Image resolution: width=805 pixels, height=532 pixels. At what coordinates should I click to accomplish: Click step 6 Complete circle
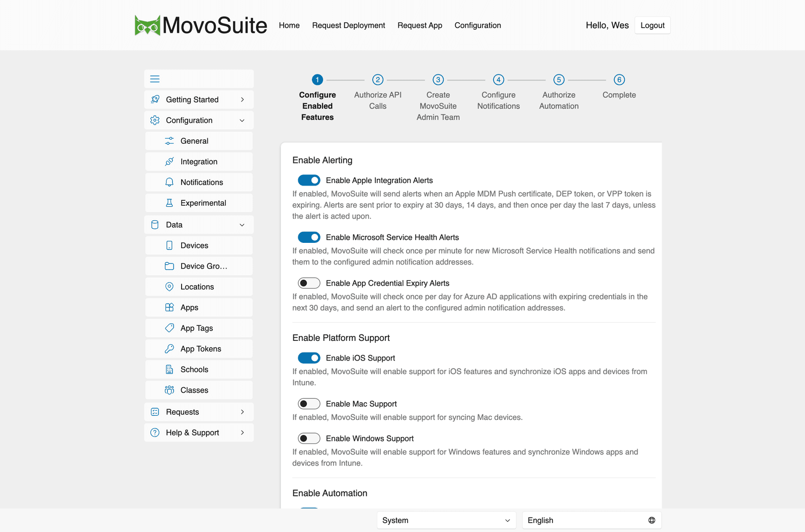[619, 80]
